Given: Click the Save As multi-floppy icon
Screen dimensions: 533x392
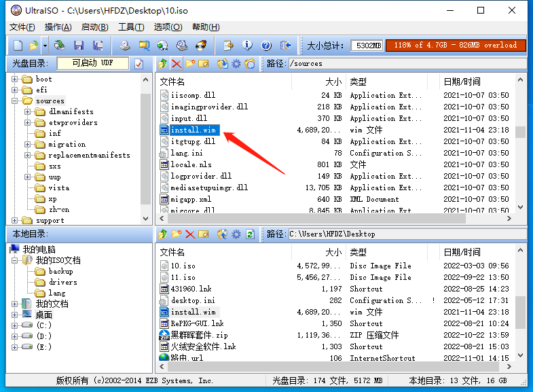Looking at the screenshot, I should tap(98, 46).
